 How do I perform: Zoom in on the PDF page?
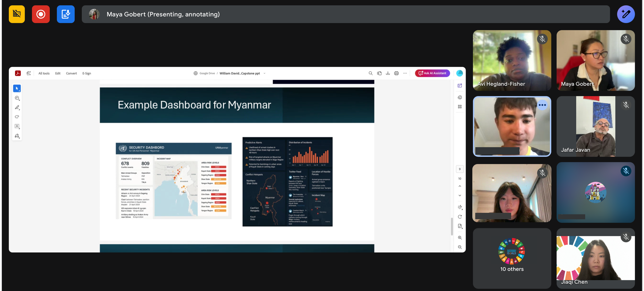tap(460, 238)
